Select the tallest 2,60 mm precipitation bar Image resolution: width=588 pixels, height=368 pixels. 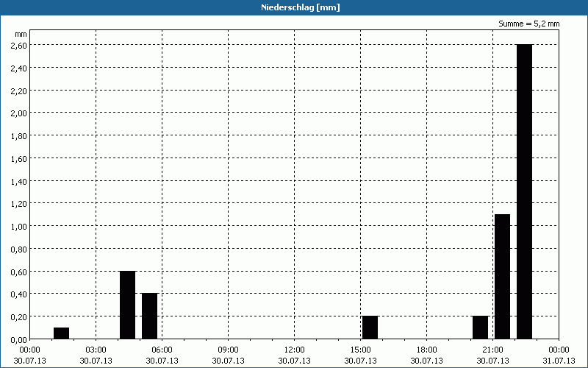524,191
